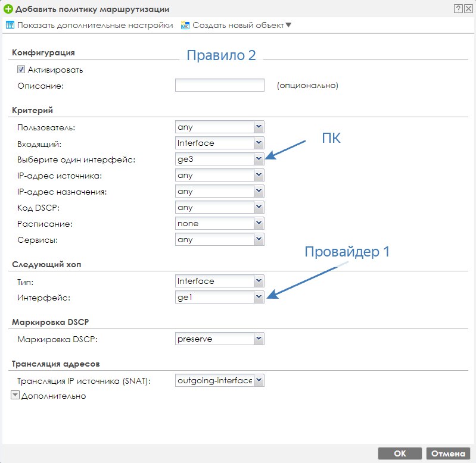
Task: Open the next hop Тип dropdown
Action: (219, 281)
